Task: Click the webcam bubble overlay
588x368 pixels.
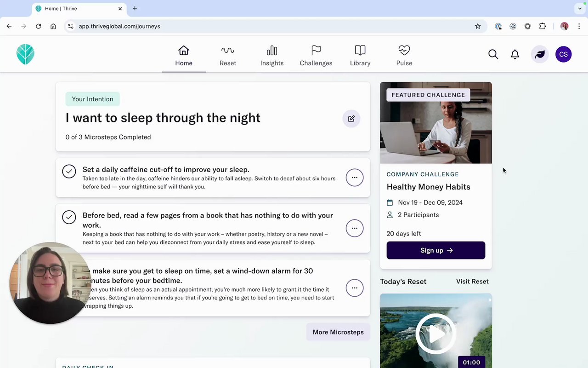Action: 50,283
